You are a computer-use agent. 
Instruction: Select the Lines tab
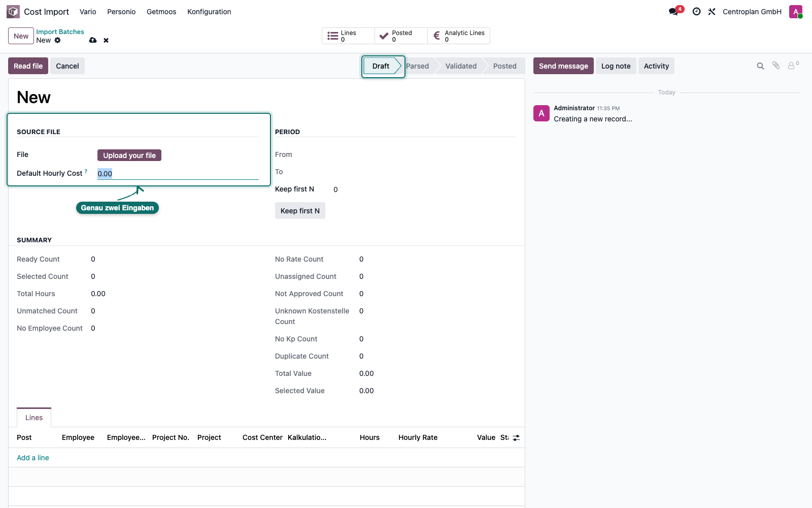pos(34,418)
